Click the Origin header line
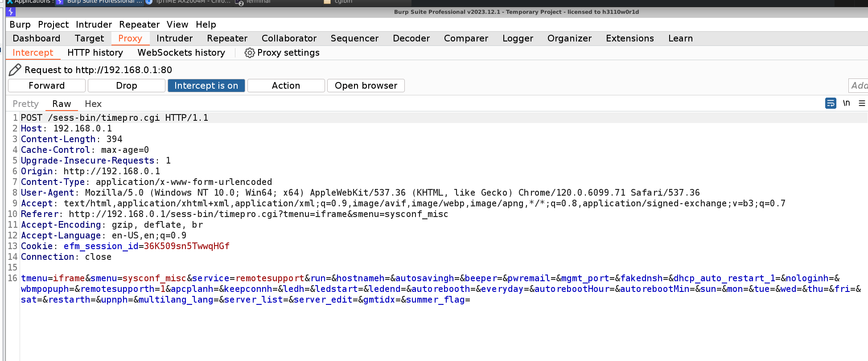 pyautogui.click(x=91, y=171)
